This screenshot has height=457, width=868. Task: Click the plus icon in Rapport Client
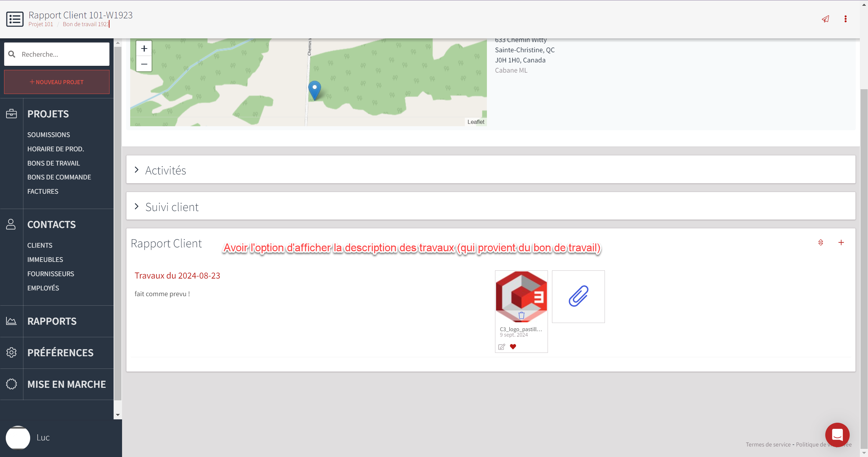click(x=841, y=243)
